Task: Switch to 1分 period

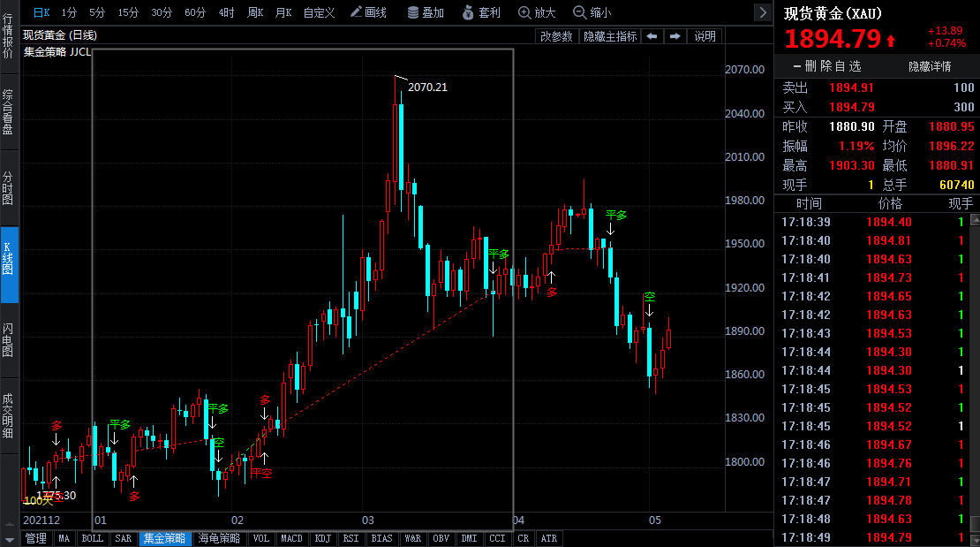Action: 69,12
